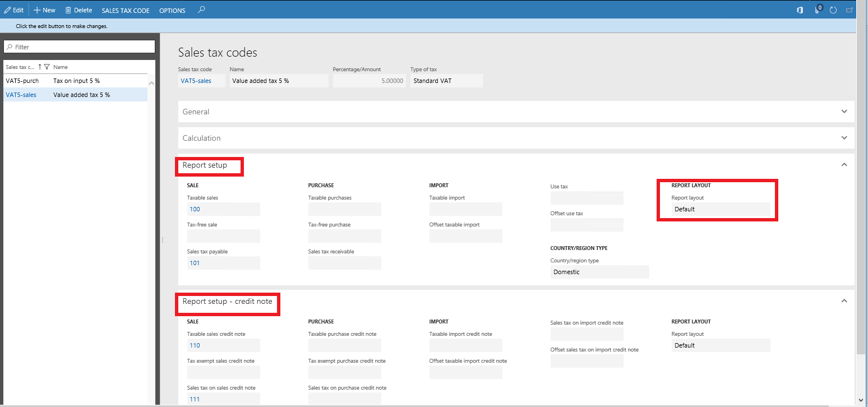Click the Taxable import credit note field
Screen dimensions: 868x407
click(x=465, y=345)
